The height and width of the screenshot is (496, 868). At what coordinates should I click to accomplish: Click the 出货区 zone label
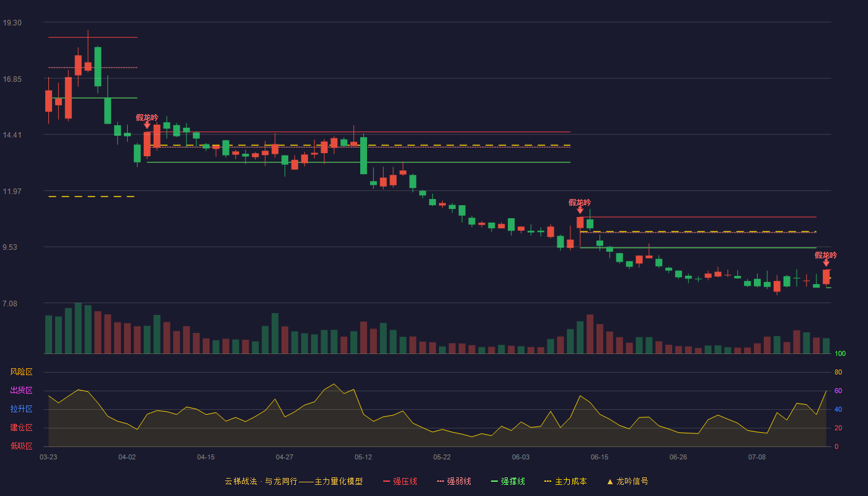pyautogui.click(x=21, y=391)
